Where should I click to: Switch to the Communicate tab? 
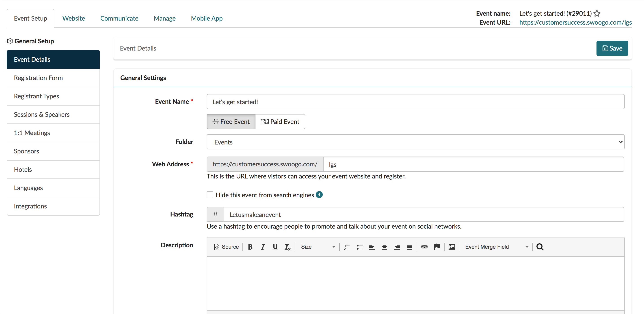[x=119, y=18]
